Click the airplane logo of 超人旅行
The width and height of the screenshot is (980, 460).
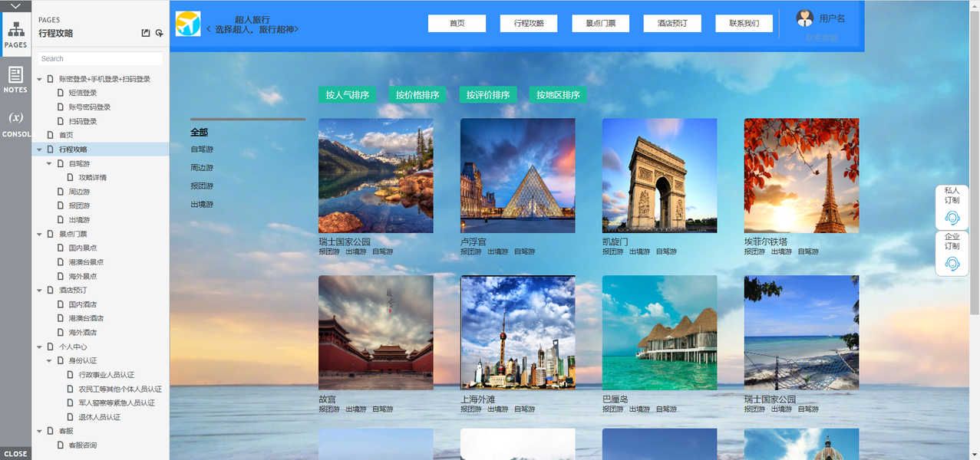coord(188,24)
